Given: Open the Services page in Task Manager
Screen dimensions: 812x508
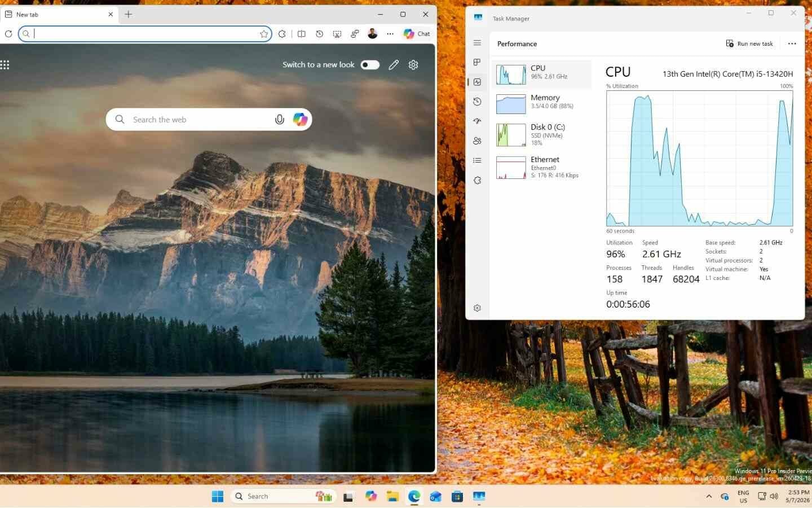Looking at the screenshot, I should [x=477, y=180].
